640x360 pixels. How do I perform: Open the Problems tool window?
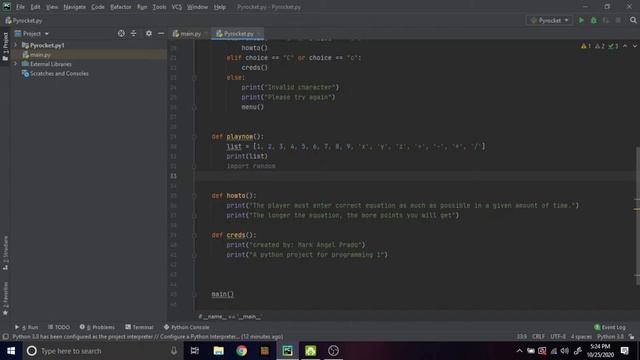97,327
